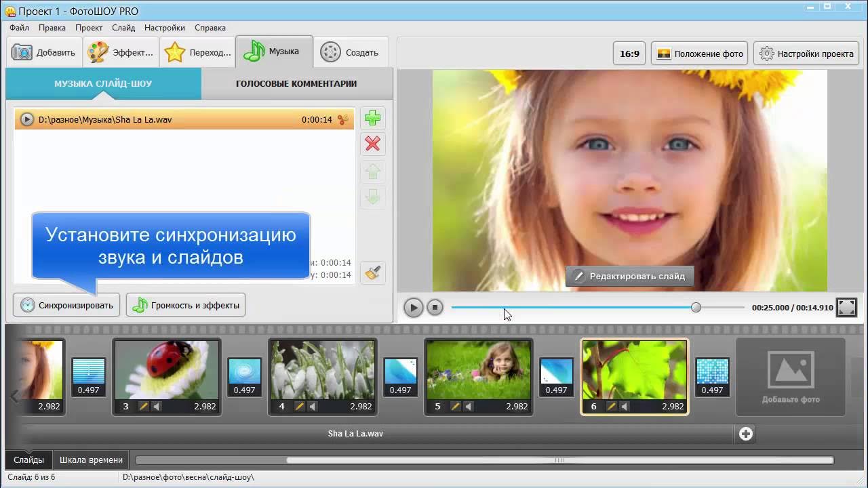868x488 pixels.
Task: Click Редактировать слайд on preview
Action: 629,276
